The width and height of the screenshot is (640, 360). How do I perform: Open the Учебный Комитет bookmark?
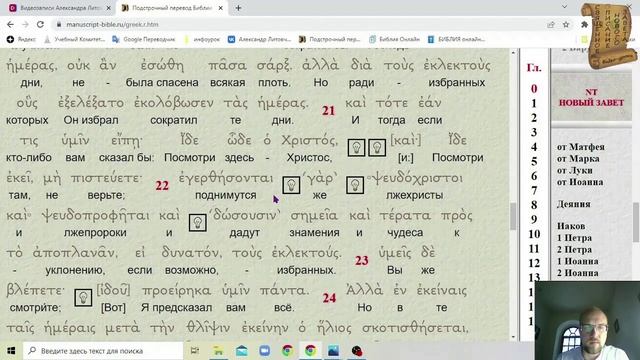pos(75,39)
